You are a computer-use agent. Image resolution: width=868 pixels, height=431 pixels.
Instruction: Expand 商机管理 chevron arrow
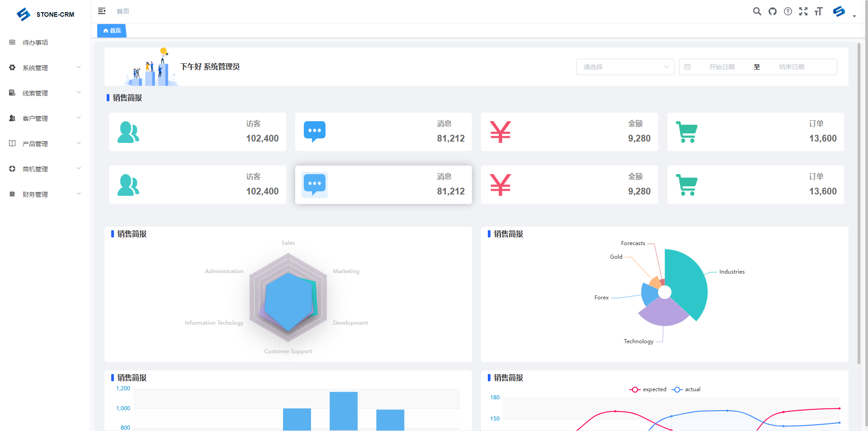79,168
